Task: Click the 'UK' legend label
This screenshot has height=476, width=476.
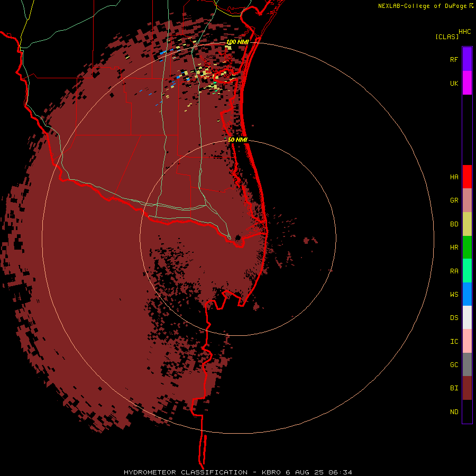Action: click(454, 83)
